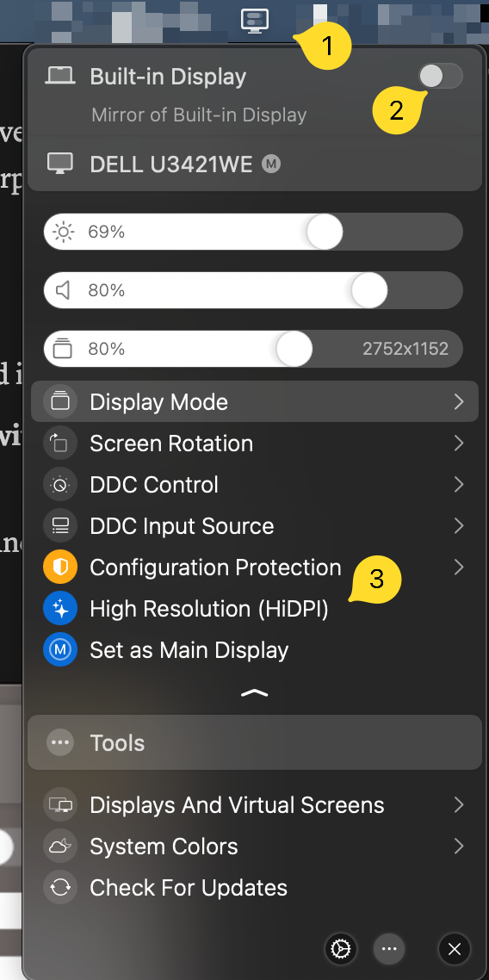Click the main display M badge

pyautogui.click(x=271, y=164)
